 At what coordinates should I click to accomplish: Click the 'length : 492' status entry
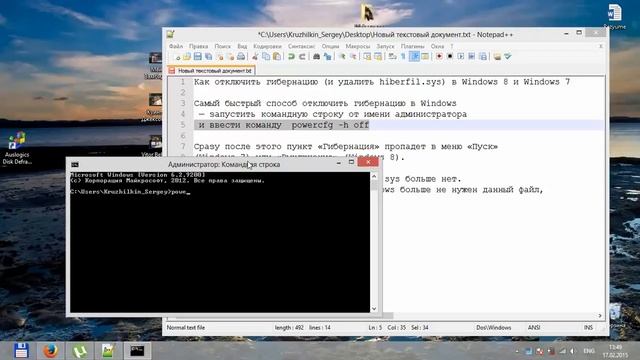[289, 328]
